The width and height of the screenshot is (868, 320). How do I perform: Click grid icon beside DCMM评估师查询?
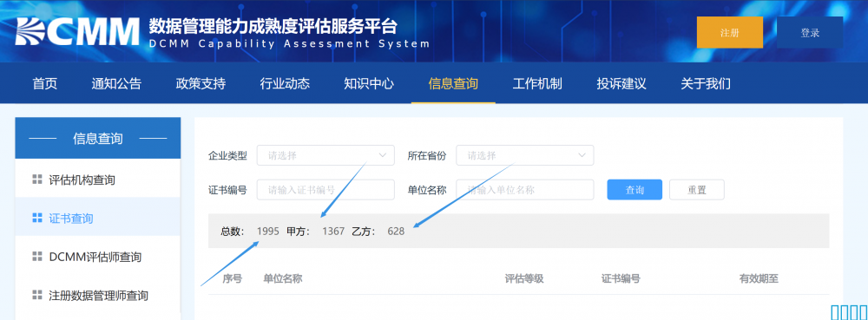37,257
